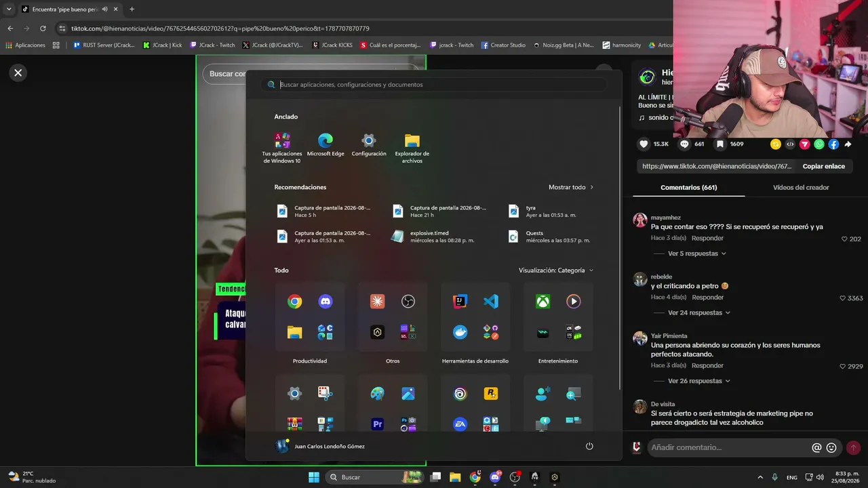
Task: Launch OBS Studio in Otros group
Action: pyautogui.click(x=408, y=302)
